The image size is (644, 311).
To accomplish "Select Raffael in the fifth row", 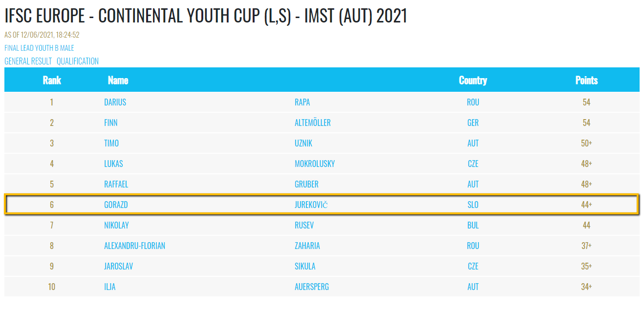I will coord(116,184).
